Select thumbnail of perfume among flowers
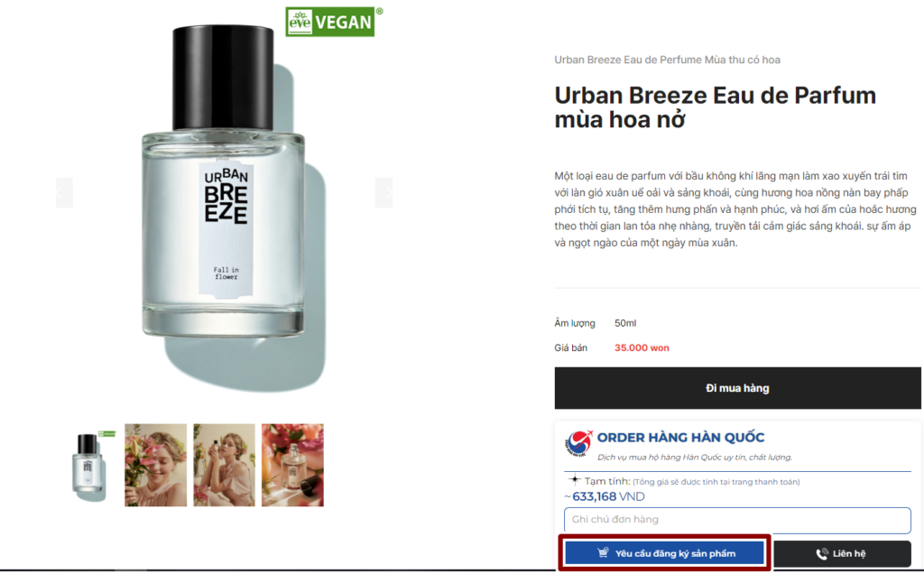This screenshot has width=924, height=574. tap(293, 465)
